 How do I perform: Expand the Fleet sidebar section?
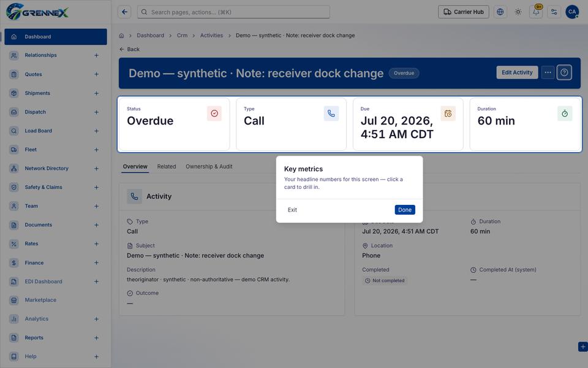tap(96, 150)
